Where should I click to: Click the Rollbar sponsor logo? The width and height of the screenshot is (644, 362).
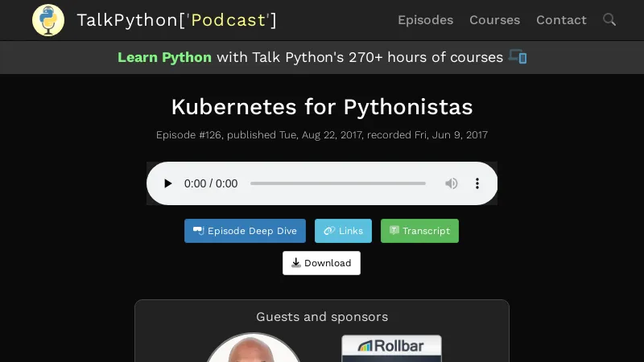pos(391,348)
